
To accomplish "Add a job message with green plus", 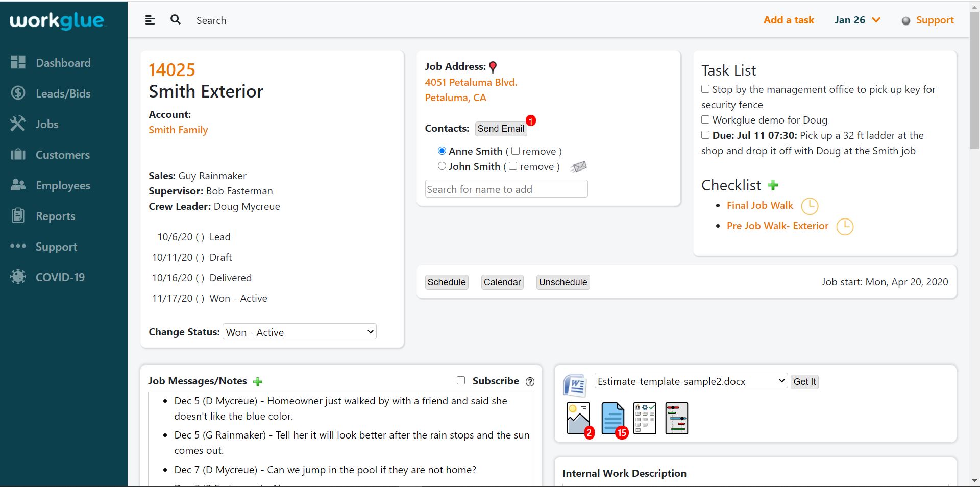I will (258, 382).
